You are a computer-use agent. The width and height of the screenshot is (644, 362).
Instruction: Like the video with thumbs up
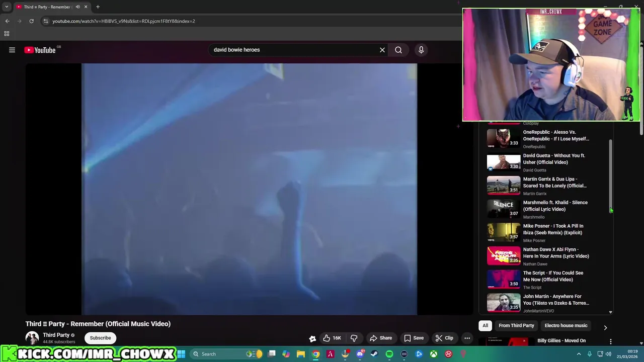[x=332, y=338]
